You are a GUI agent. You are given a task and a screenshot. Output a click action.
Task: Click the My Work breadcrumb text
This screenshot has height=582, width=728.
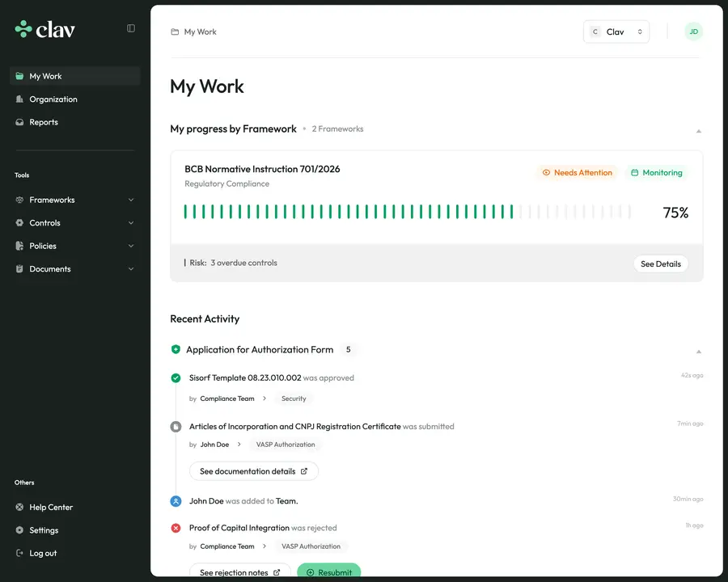(200, 32)
